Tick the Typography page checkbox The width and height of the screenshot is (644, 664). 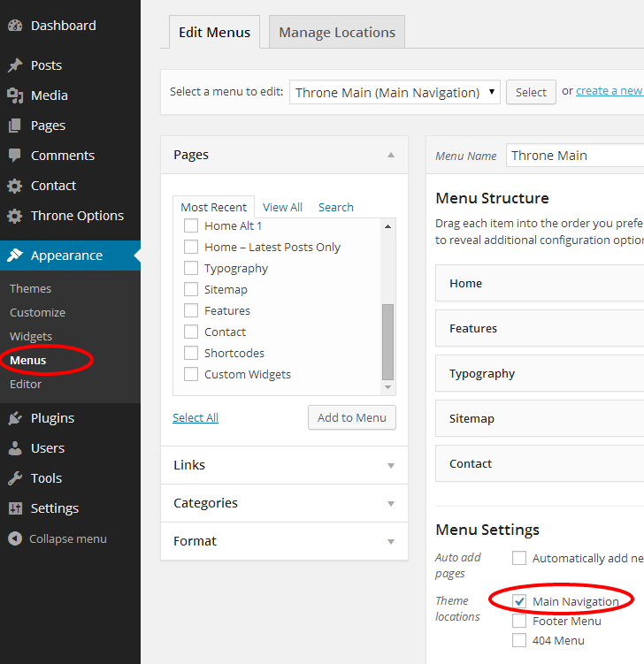pyautogui.click(x=191, y=268)
